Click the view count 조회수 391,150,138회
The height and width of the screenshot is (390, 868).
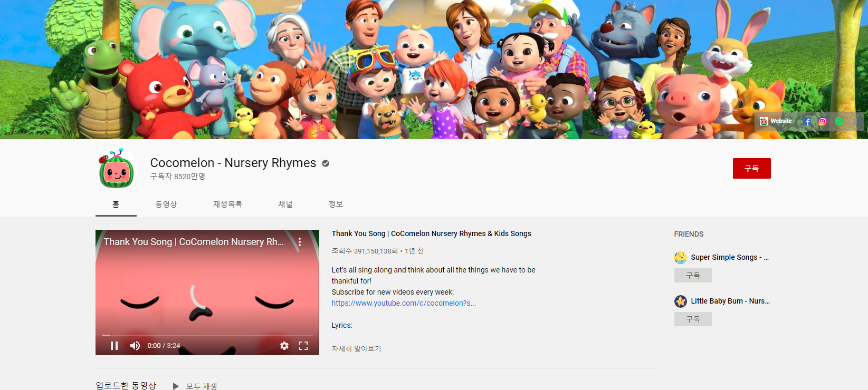365,251
